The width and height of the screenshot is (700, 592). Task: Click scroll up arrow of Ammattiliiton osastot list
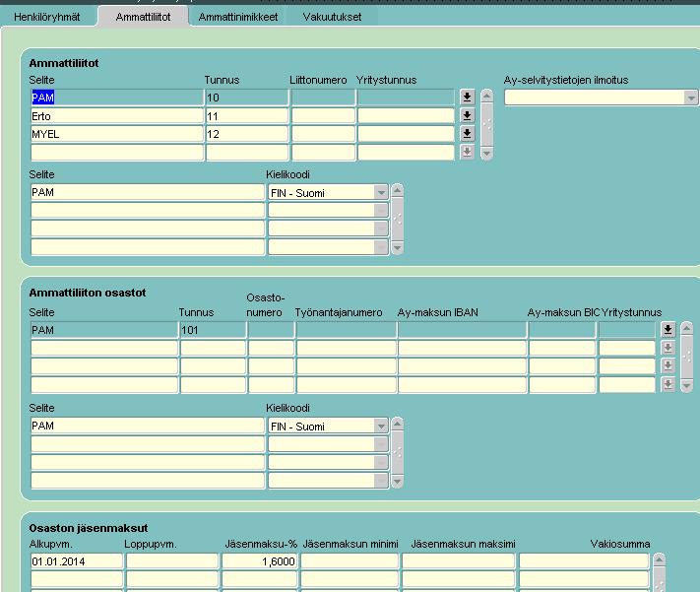pos(686,328)
